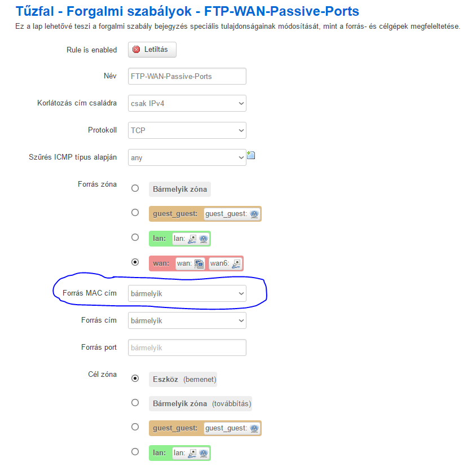
Task: Click the 'Forrás port' input field
Action: tap(187, 348)
